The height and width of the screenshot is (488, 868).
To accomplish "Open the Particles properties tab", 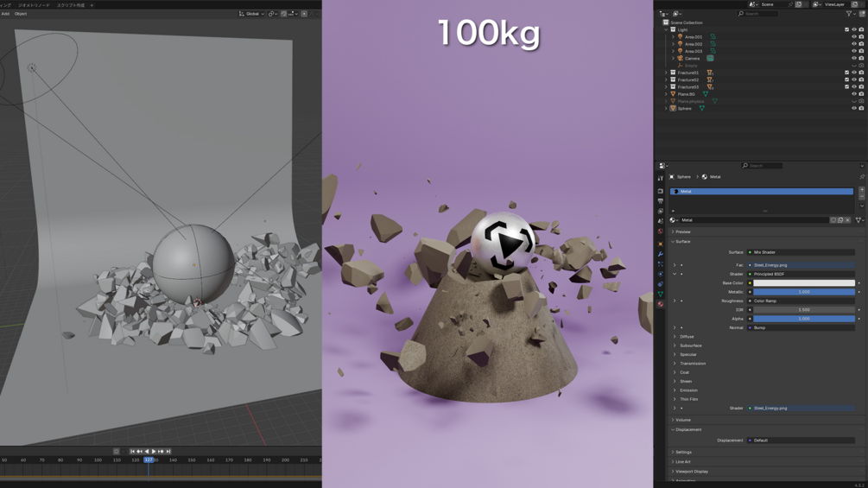I will pos(661,264).
